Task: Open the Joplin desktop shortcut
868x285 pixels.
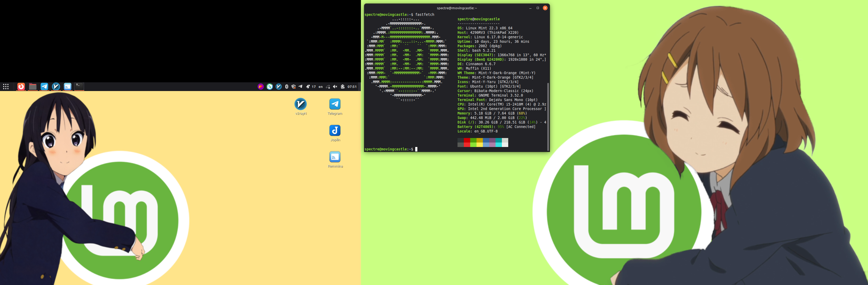Action: (335, 131)
